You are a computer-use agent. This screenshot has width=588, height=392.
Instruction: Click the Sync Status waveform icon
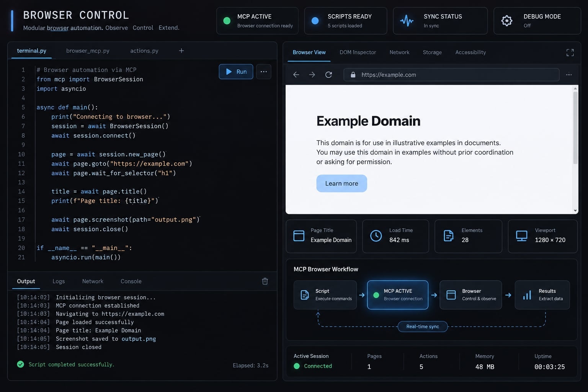click(407, 21)
